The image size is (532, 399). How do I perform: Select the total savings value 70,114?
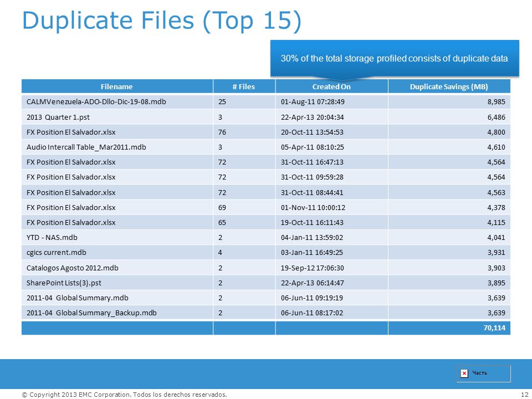494,328
